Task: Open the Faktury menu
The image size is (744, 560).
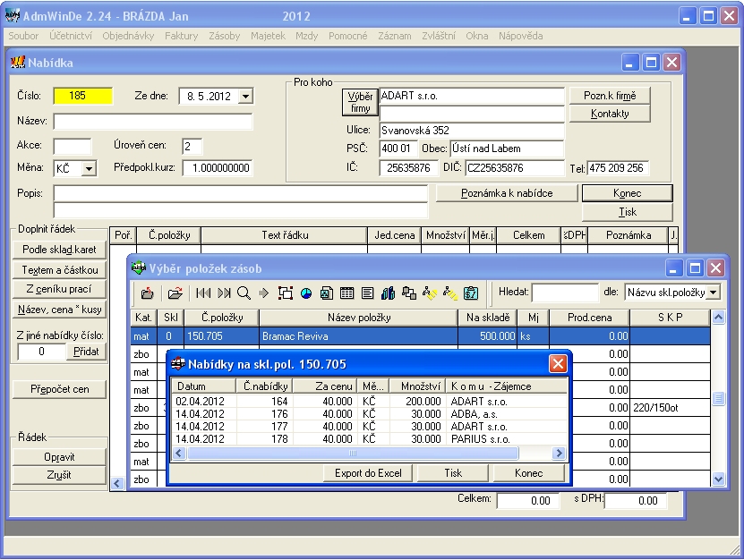Action: (181, 36)
